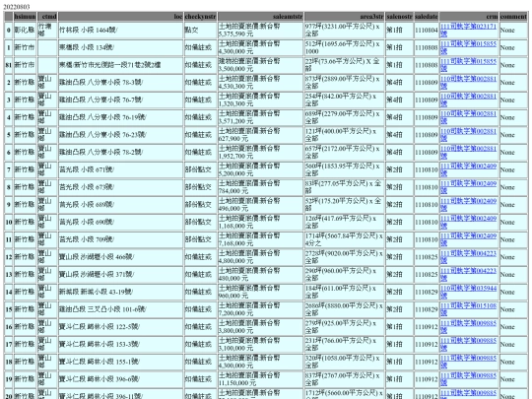The width and height of the screenshot is (532, 399).
Task: Select the 627,900 元 amount cell
Action: point(260,135)
